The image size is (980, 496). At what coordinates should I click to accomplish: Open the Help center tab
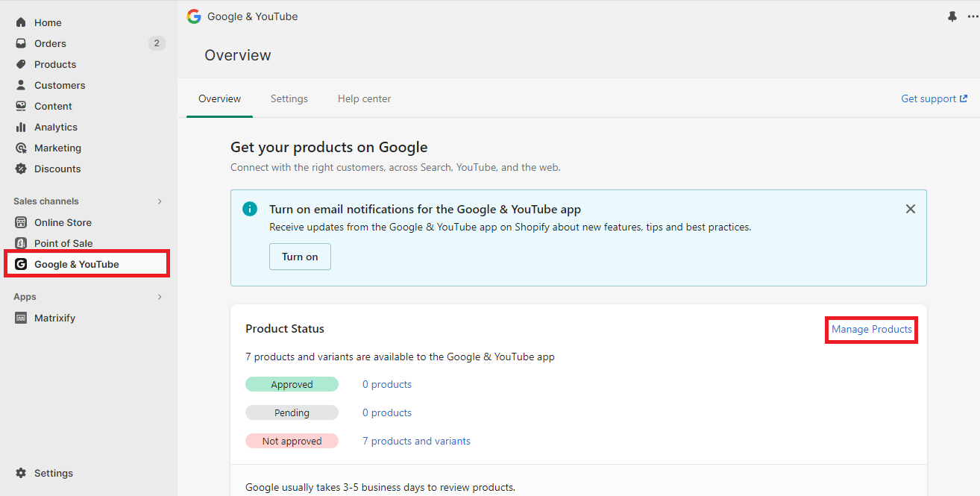pos(364,98)
